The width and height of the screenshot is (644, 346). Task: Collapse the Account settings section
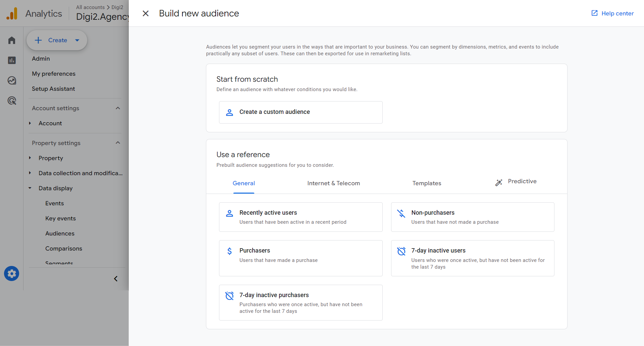[x=118, y=108]
